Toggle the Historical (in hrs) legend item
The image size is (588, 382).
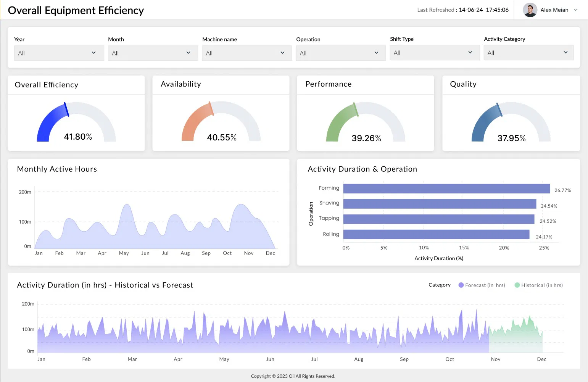pyautogui.click(x=538, y=285)
